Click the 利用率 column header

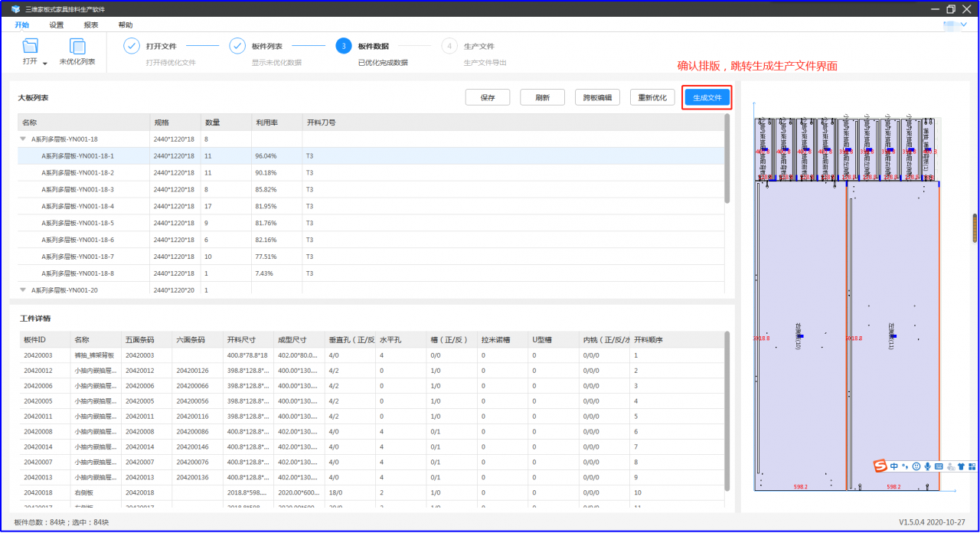[x=276, y=123]
